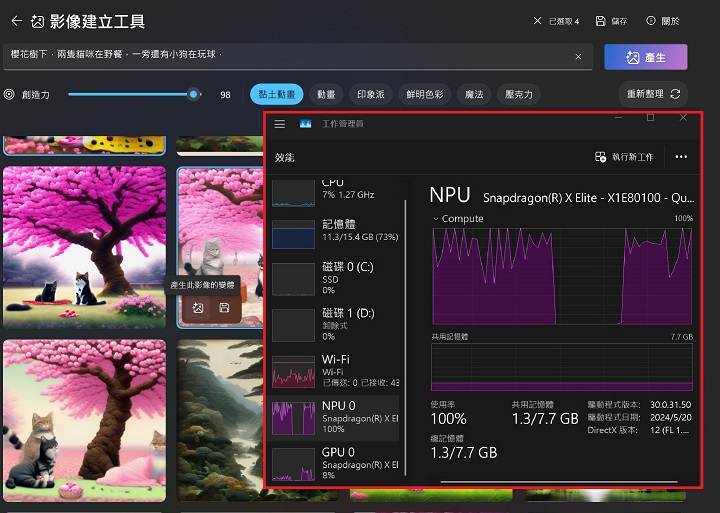Select NPU 0 in the performance list
720x513 pixels.
(x=334, y=417)
